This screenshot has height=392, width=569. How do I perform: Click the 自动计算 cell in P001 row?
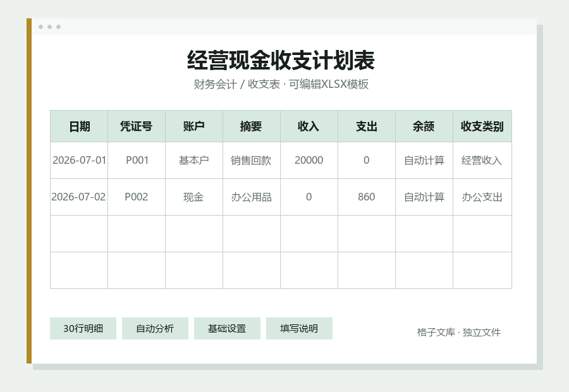pos(424,161)
